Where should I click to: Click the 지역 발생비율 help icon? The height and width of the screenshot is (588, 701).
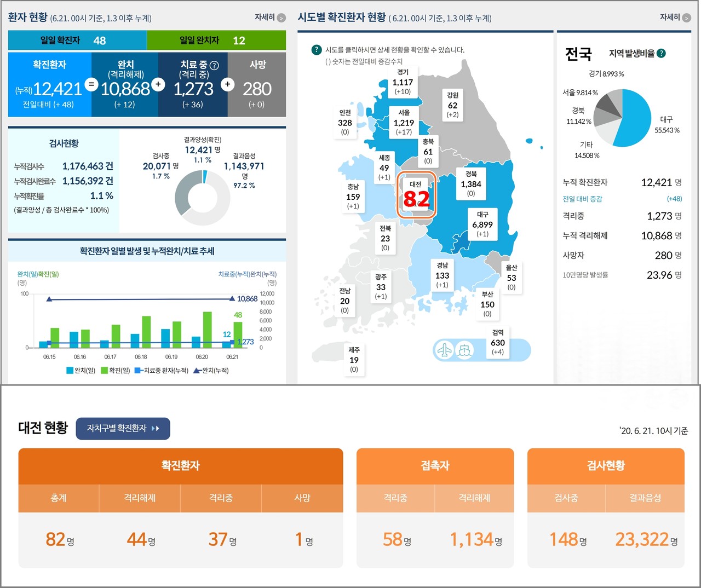tap(661, 53)
